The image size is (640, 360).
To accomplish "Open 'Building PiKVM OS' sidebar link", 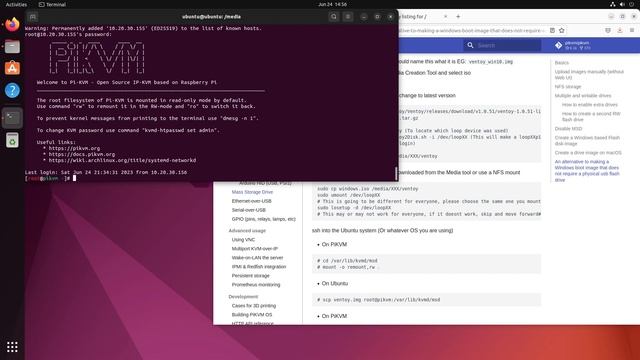I will click(251, 314).
